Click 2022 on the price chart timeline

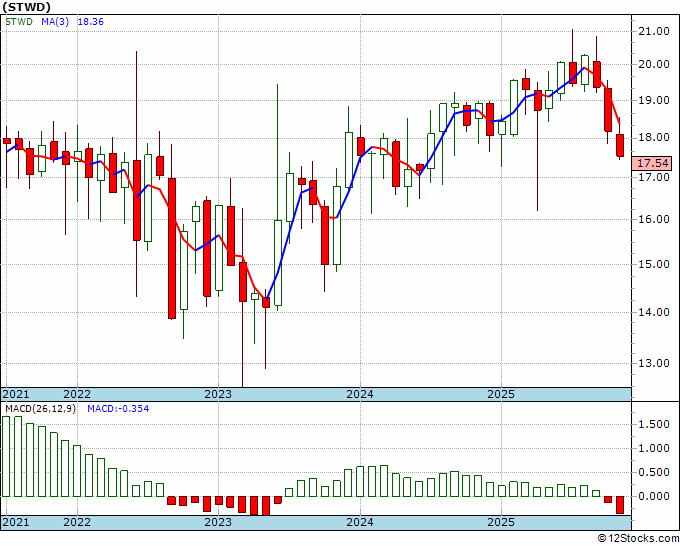pyautogui.click(x=77, y=394)
